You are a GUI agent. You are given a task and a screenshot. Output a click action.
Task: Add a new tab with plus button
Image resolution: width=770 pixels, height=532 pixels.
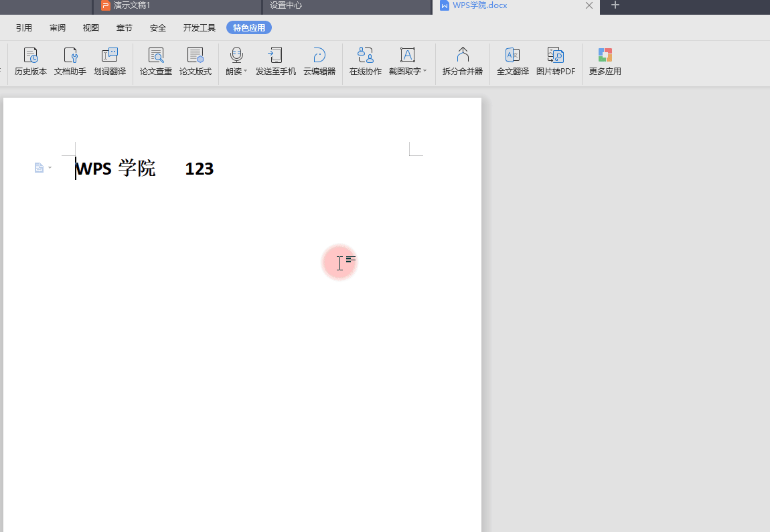[615, 5]
